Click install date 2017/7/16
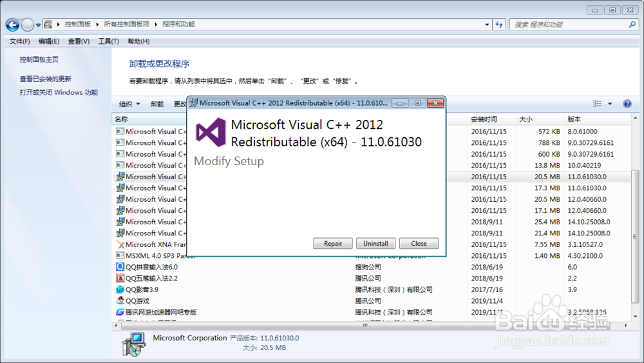Image resolution: width=644 pixels, height=363 pixels. coord(487,289)
